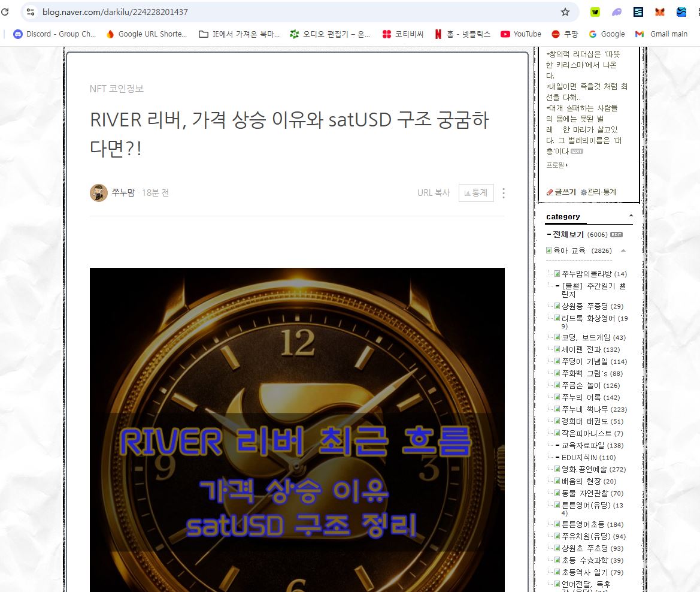The width and height of the screenshot is (700, 592).
Task: Open the 쭈누맘의몰라방 category
Action: coord(587,274)
